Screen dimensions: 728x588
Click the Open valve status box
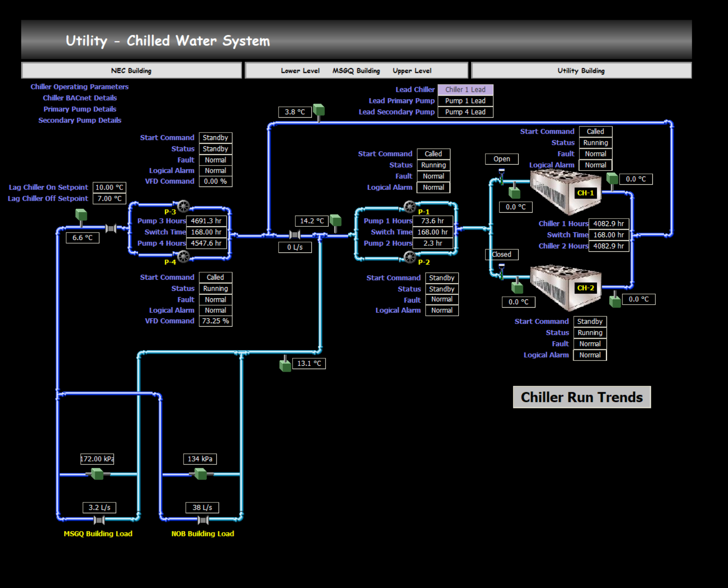click(502, 159)
